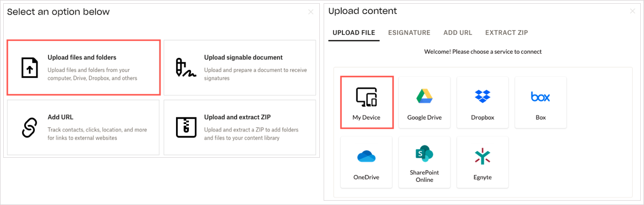
Task: Choose Upload files and folders option
Action: [83, 67]
